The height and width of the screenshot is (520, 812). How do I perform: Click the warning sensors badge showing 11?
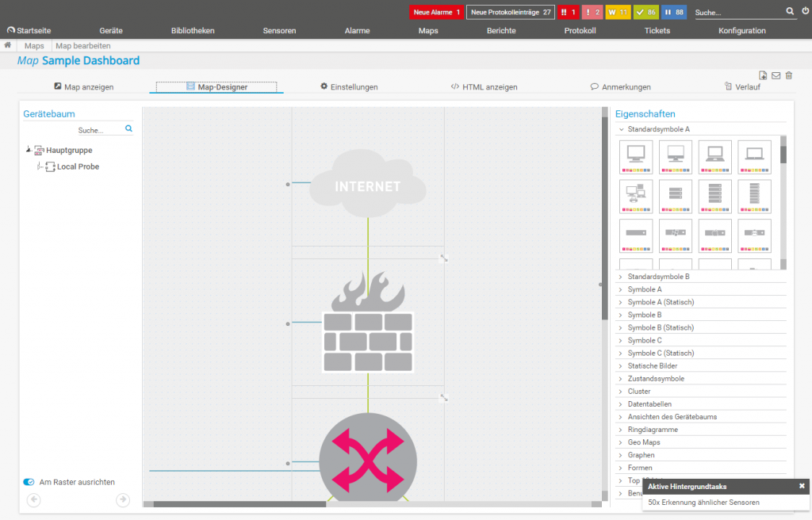[618, 12]
